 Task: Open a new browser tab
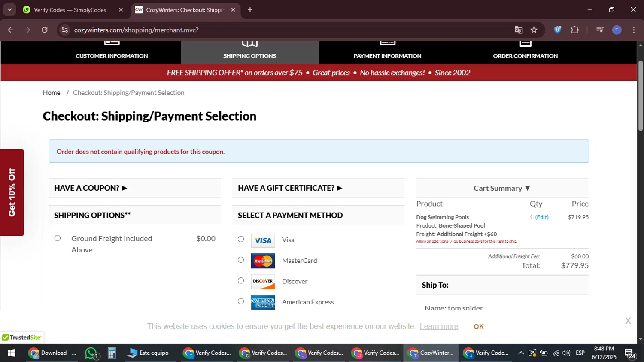[x=250, y=10]
